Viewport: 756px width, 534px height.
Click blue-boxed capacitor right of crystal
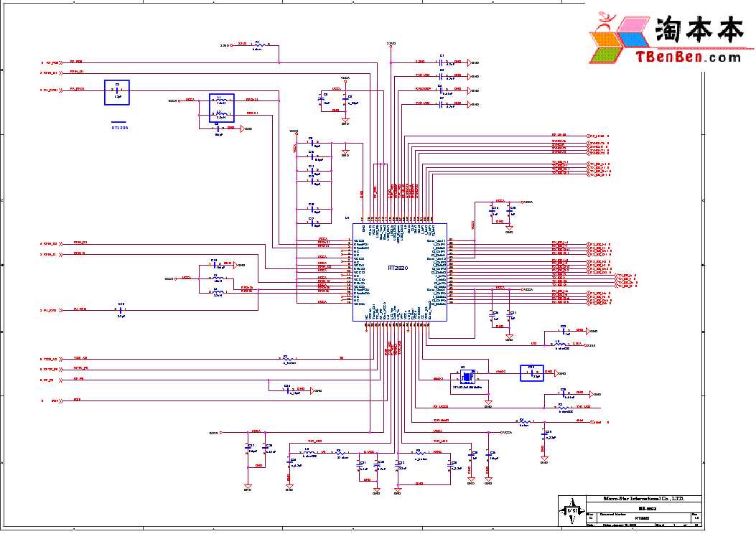coord(532,373)
